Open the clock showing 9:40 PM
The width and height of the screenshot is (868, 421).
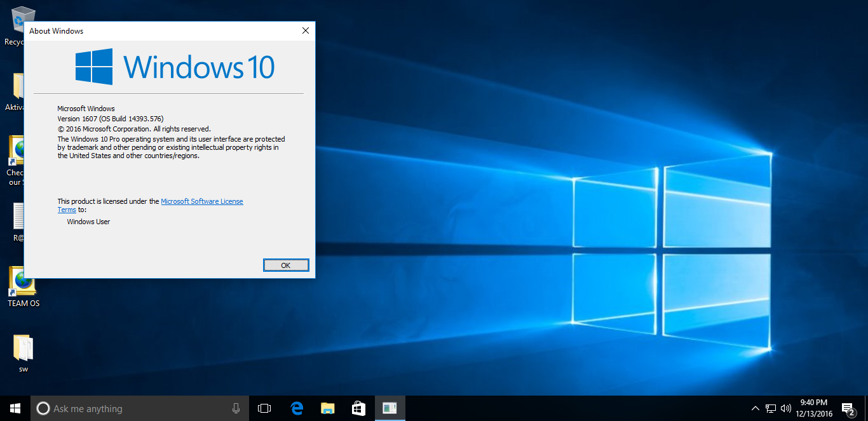tap(814, 408)
